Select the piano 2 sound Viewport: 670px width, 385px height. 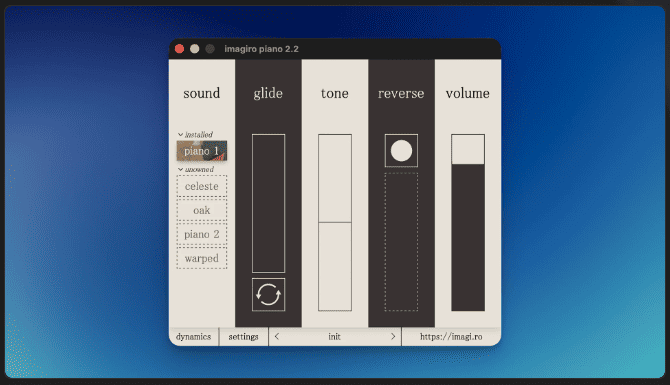(202, 234)
